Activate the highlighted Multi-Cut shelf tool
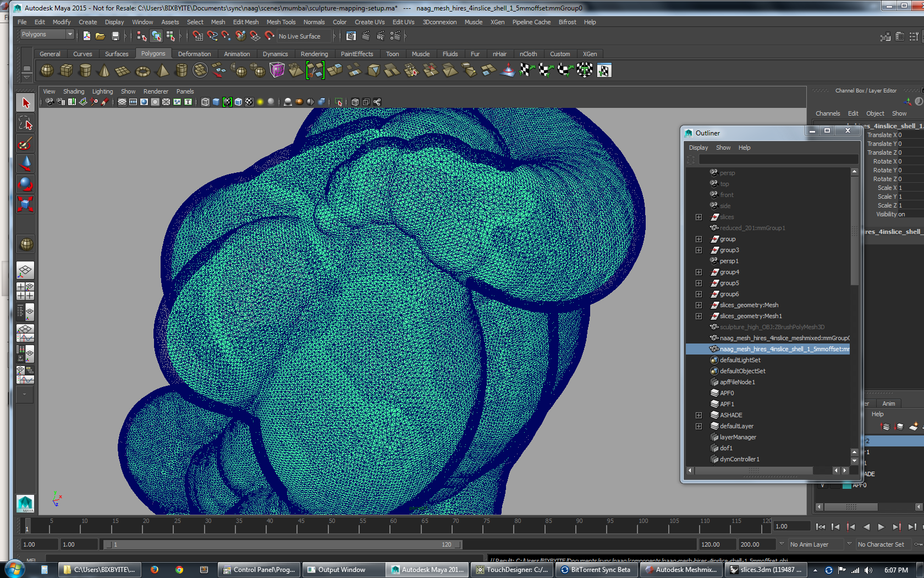The height and width of the screenshot is (578, 924). (x=315, y=70)
